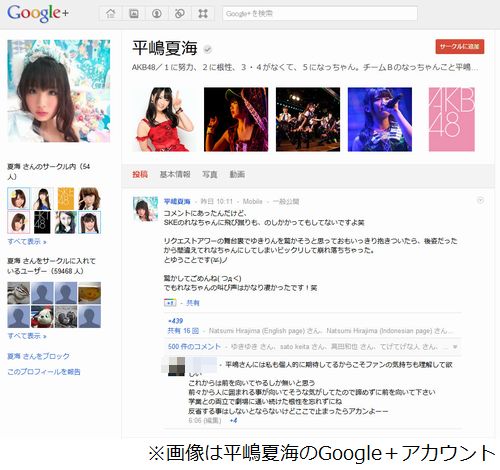Open the group stage dance scrapbook photo
Screen dimensions: 500x470
click(x=308, y=119)
